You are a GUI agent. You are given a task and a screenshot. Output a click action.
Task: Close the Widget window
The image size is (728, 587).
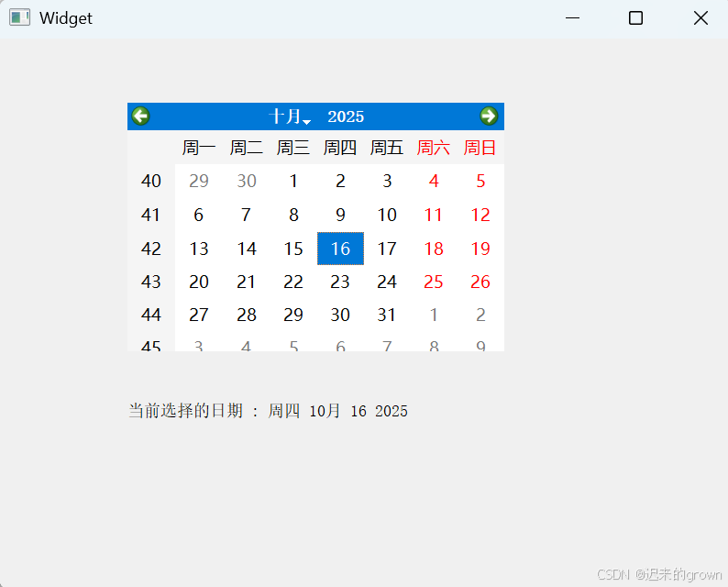coord(700,18)
